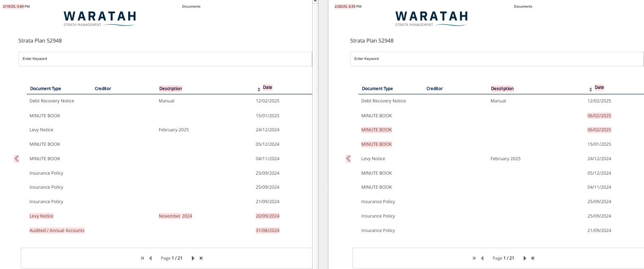Open Debt Recovery Notice in 2/20/25 document
Viewport: 644px width, 269px height.
(384, 101)
